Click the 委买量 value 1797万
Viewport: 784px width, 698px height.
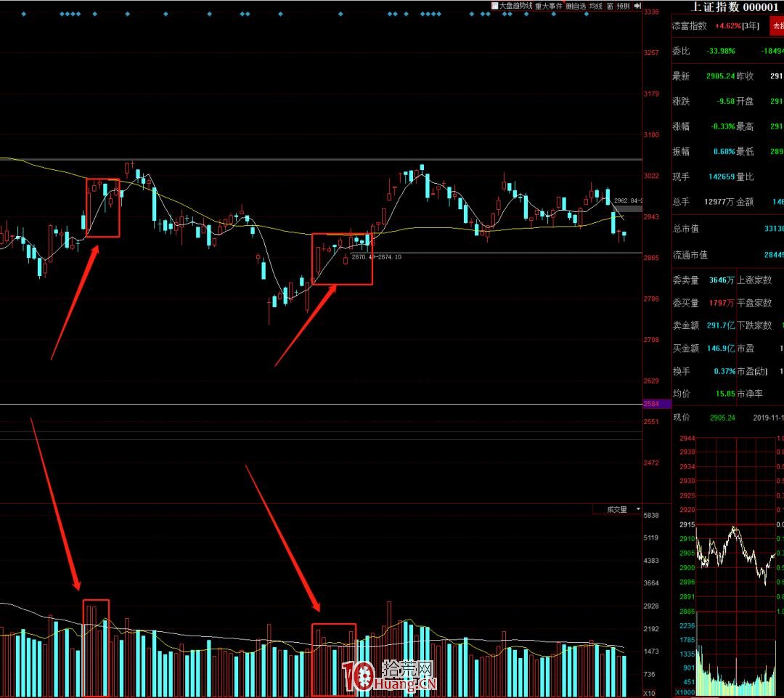[722, 303]
